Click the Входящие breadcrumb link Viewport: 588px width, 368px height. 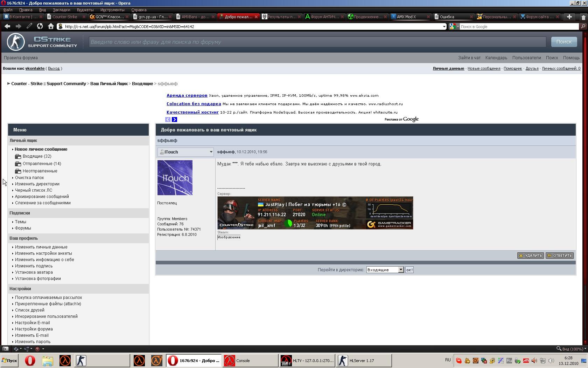click(x=142, y=84)
